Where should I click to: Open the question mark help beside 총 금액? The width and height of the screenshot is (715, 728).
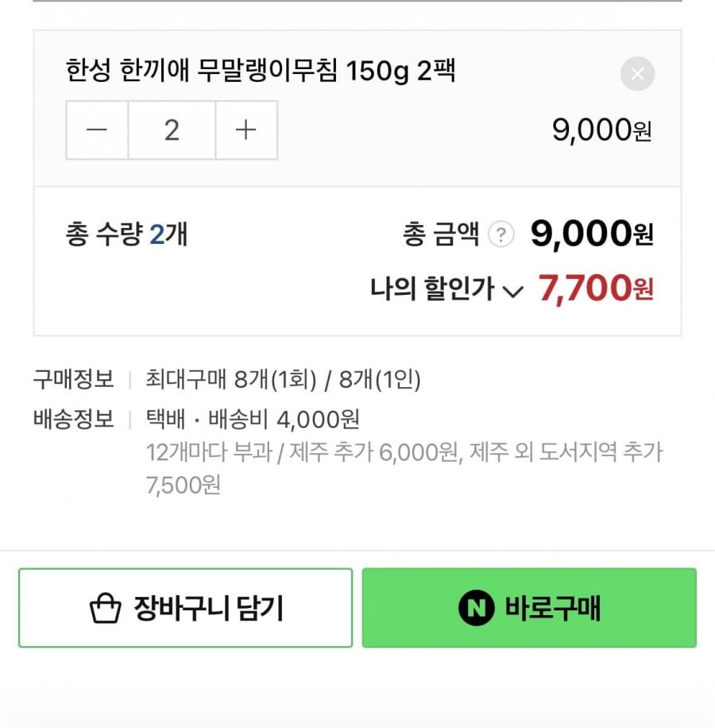click(x=500, y=235)
